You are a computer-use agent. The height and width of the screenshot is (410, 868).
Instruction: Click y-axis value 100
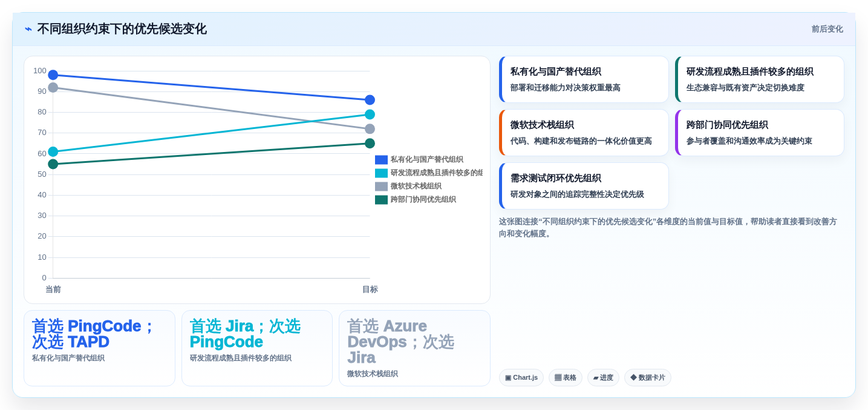pyautogui.click(x=40, y=71)
